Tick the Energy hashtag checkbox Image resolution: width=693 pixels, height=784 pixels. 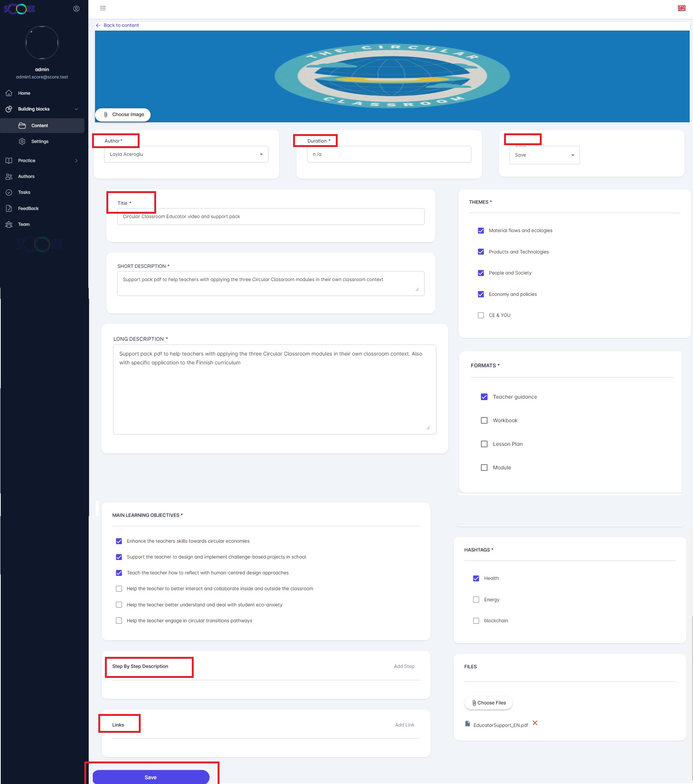tap(476, 599)
